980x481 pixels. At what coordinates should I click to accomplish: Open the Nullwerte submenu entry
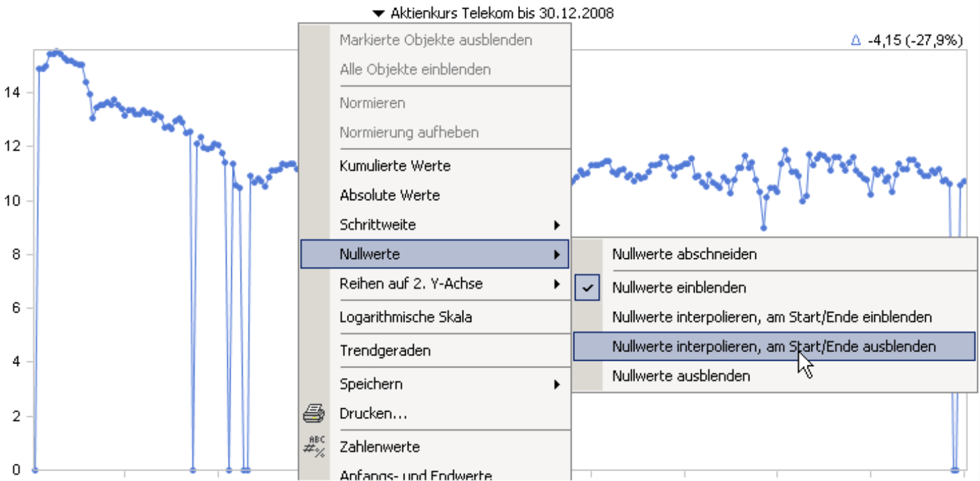pyautogui.click(x=435, y=254)
